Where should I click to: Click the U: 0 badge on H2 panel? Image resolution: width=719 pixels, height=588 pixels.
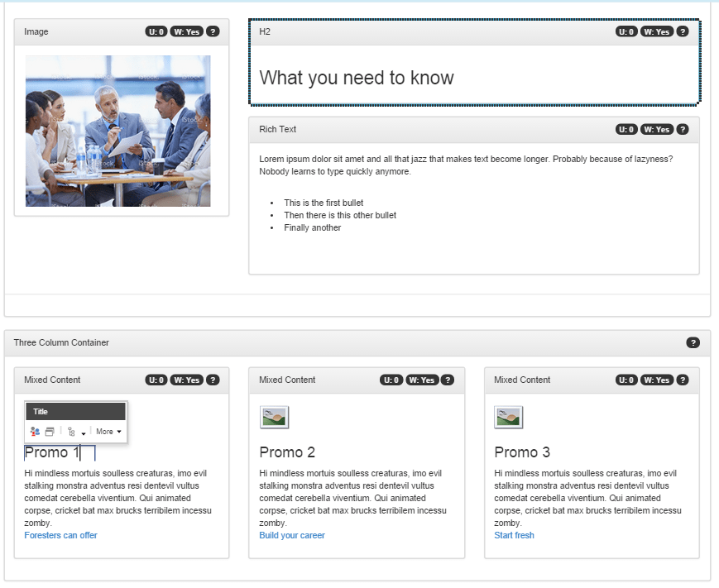pyautogui.click(x=626, y=31)
